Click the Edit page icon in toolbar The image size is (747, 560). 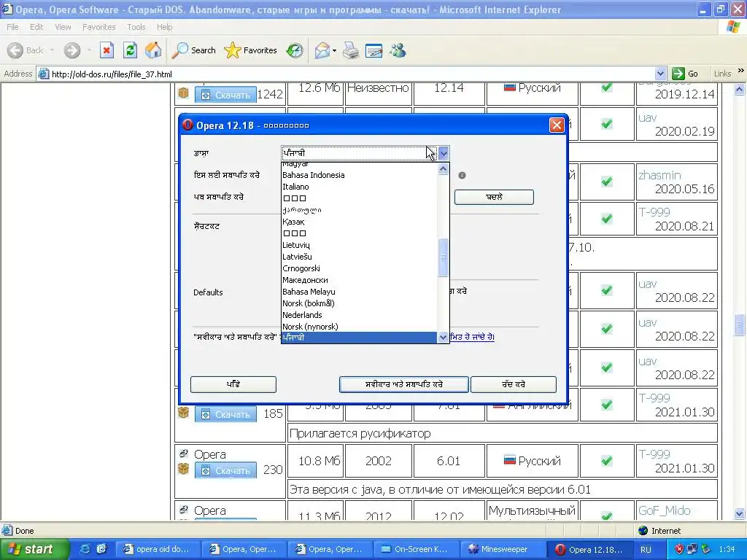pos(374,50)
